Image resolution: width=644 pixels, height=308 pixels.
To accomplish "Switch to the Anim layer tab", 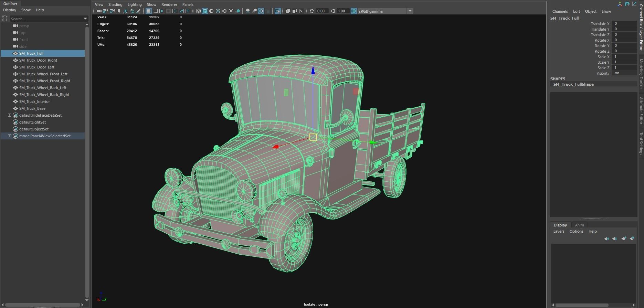I will point(580,225).
